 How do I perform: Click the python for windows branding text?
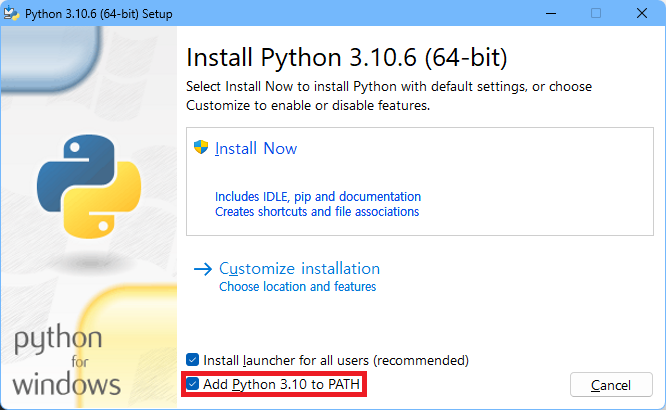(67, 361)
